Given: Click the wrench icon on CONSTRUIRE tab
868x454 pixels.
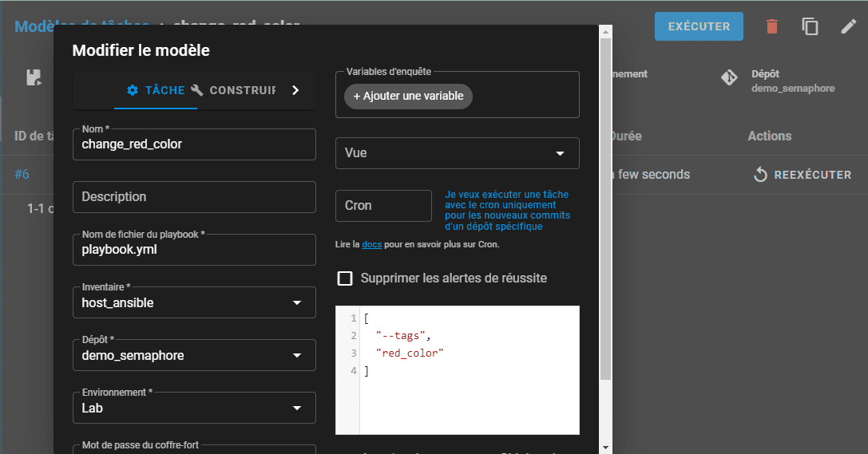Looking at the screenshot, I should click(x=197, y=90).
